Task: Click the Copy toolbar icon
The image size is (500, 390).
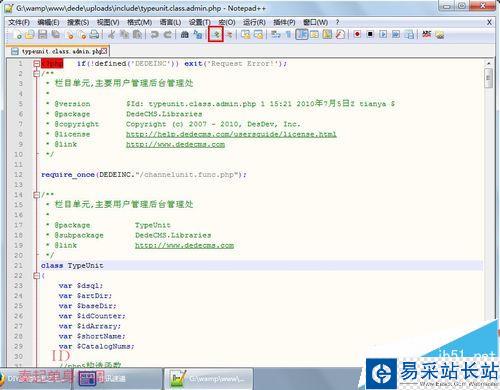Action: tap(124, 34)
